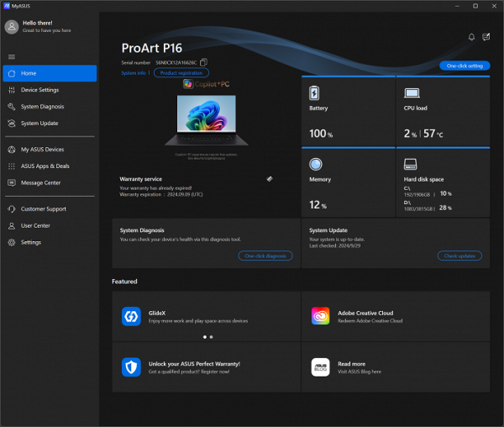Open the System info link
The height and width of the screenshot is (427, 504).
(x=133, y=73)
